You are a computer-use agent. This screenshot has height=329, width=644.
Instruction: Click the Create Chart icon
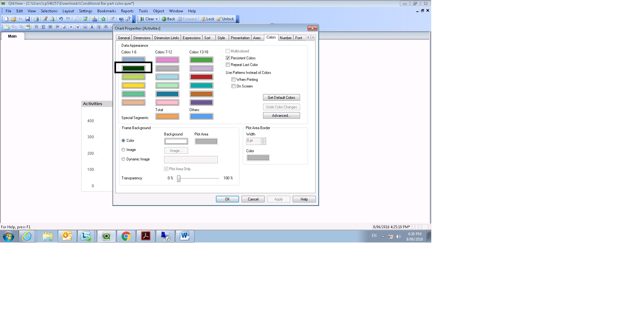tap(64, 27)
